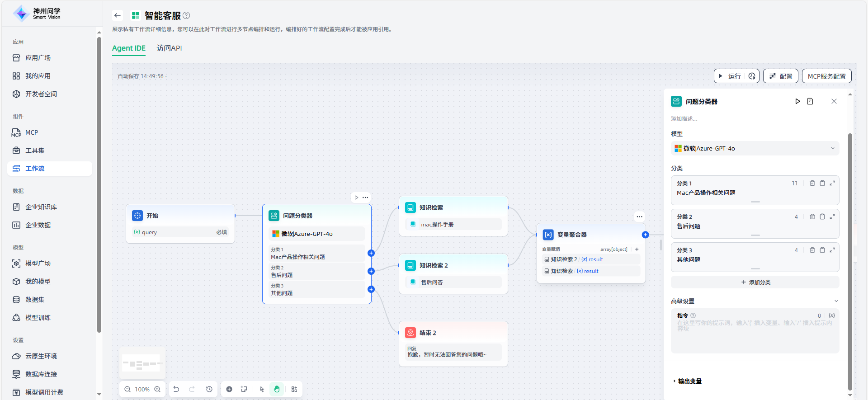This screenshot has height=400, width=868.
Task: Open the 微软|Azure-GPT-4o model dropdown
Action: [x=755, y=148]
